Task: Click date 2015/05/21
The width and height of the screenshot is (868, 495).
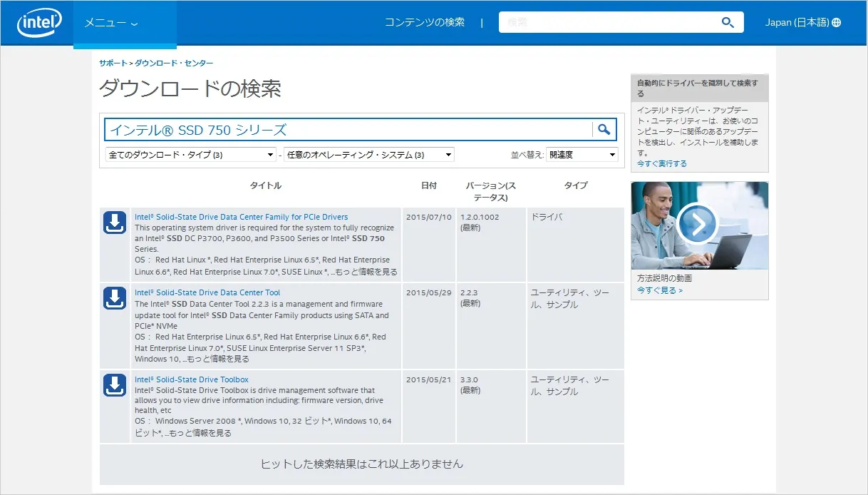Action: 428,379
